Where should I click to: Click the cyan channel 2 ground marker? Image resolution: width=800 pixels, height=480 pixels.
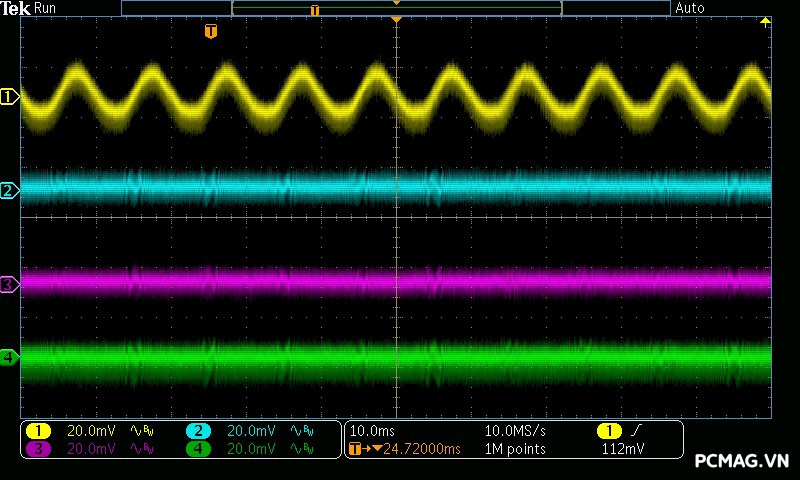point(9,190)
